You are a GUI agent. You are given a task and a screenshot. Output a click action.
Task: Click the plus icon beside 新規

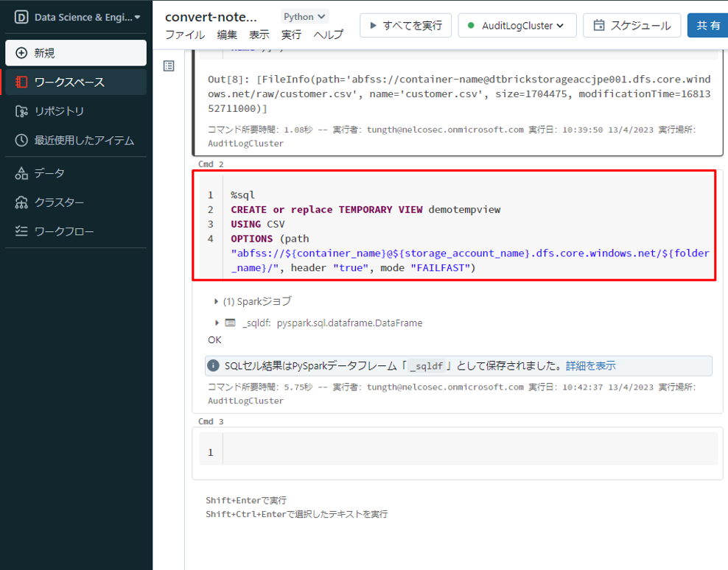tap(21, 53)
